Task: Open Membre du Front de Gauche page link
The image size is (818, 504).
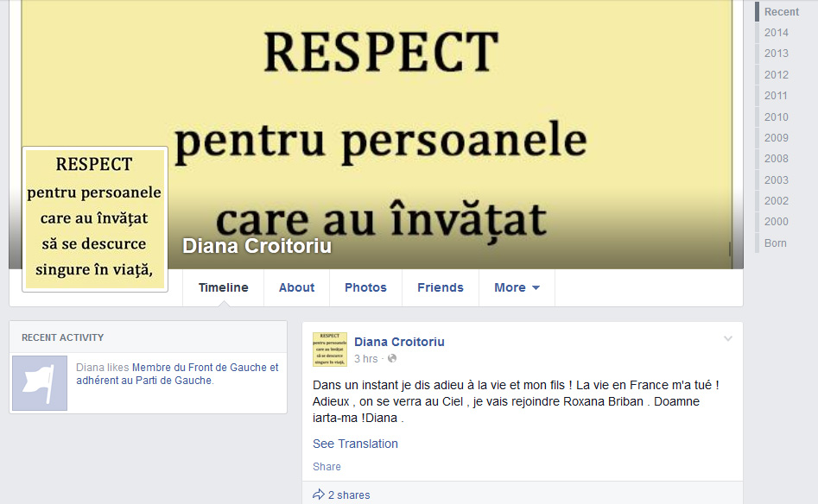Action: point(177,374)
